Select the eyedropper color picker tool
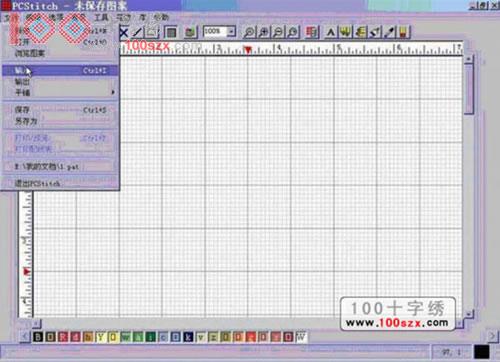 click(x=390, y=32)
